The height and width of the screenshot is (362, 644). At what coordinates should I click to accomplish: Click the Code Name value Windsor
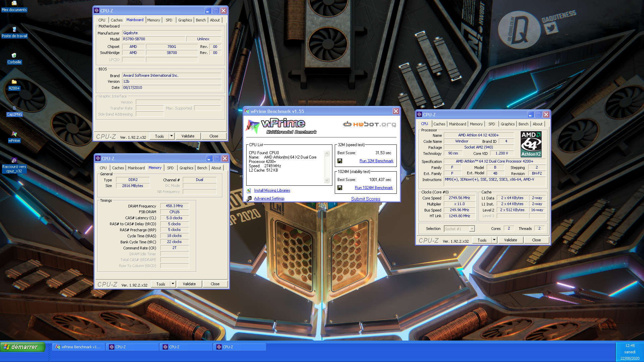[x=462, y=141]
